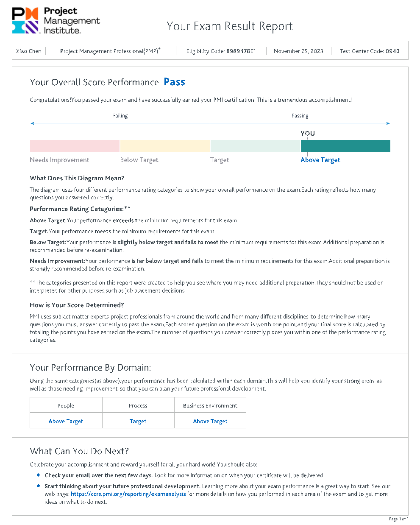Click the Test Center Code 0940 field

coord(369,51)
